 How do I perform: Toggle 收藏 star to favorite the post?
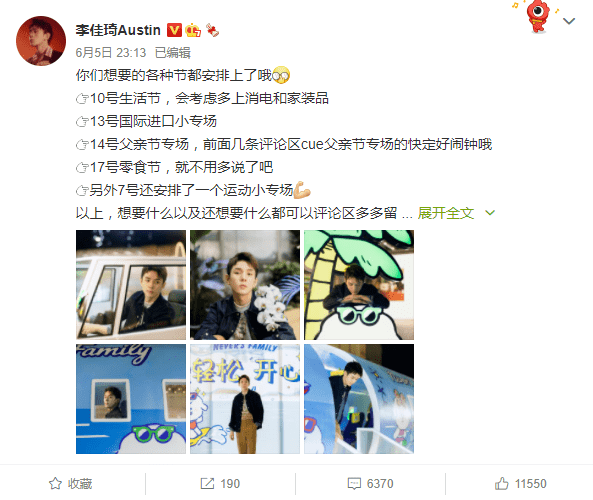pyautogui.click(x=71, y=484)
